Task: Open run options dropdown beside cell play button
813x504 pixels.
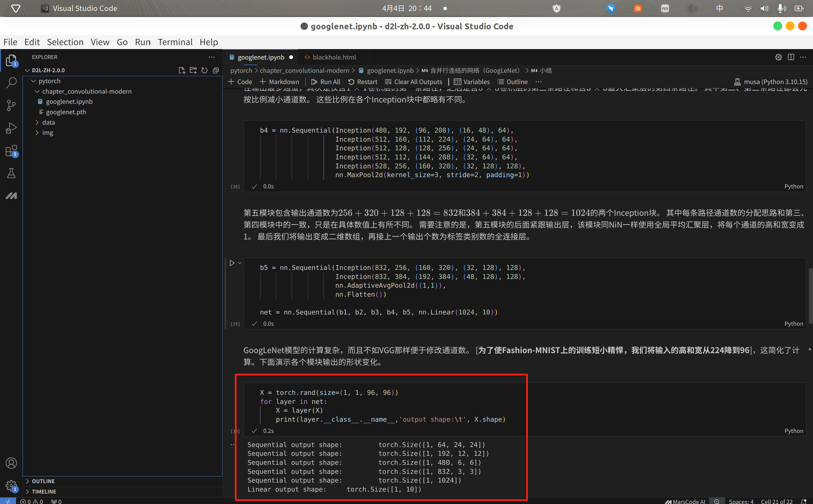Action: pyautogui.click(x=240, y=263)
